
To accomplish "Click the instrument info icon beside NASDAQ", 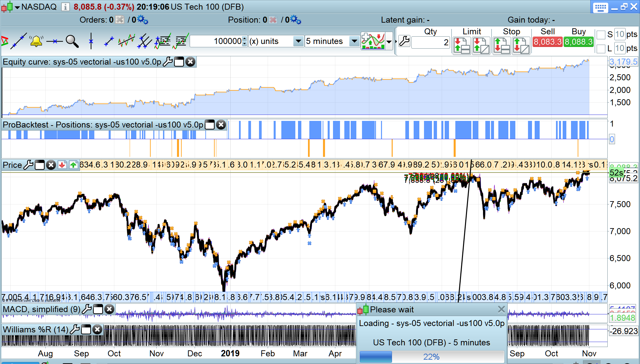I will tap(65, 7).
